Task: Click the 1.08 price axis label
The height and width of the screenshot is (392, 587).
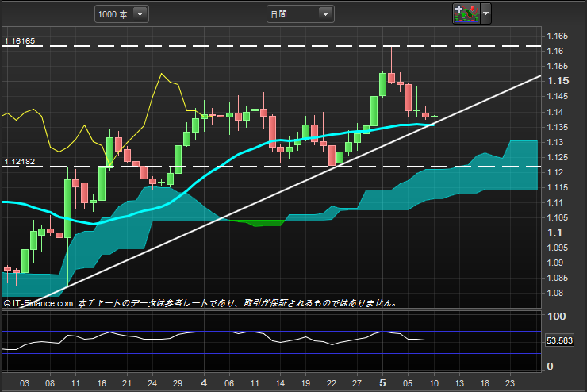Action: coord(554,293)
